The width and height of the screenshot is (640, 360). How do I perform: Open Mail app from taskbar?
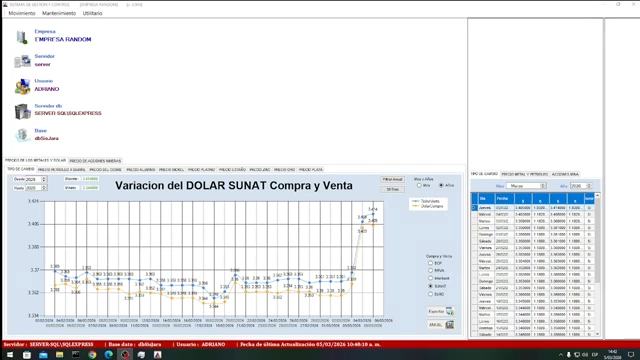click(43, 355)
